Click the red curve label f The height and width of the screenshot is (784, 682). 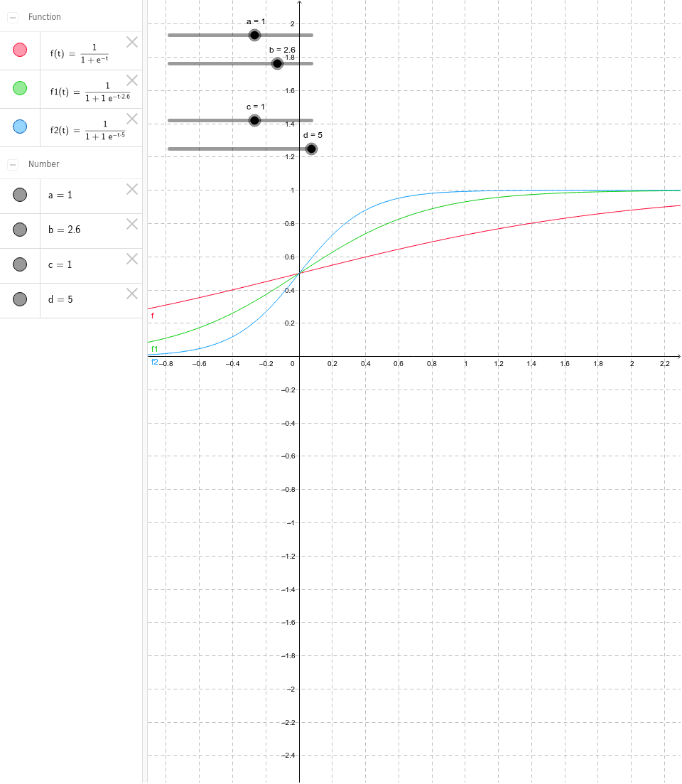[153, 316]
